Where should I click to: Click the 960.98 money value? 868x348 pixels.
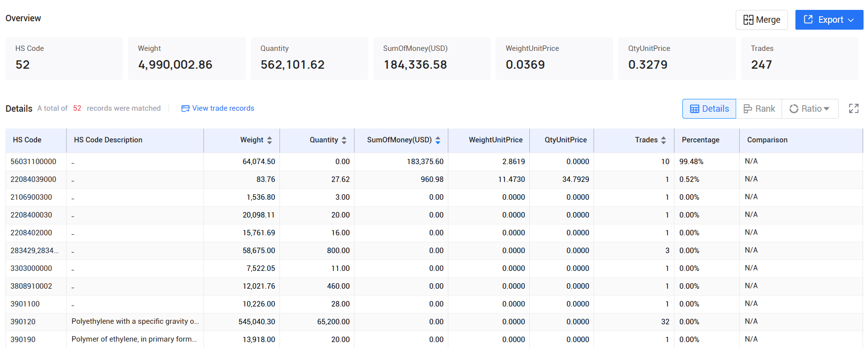432,179
